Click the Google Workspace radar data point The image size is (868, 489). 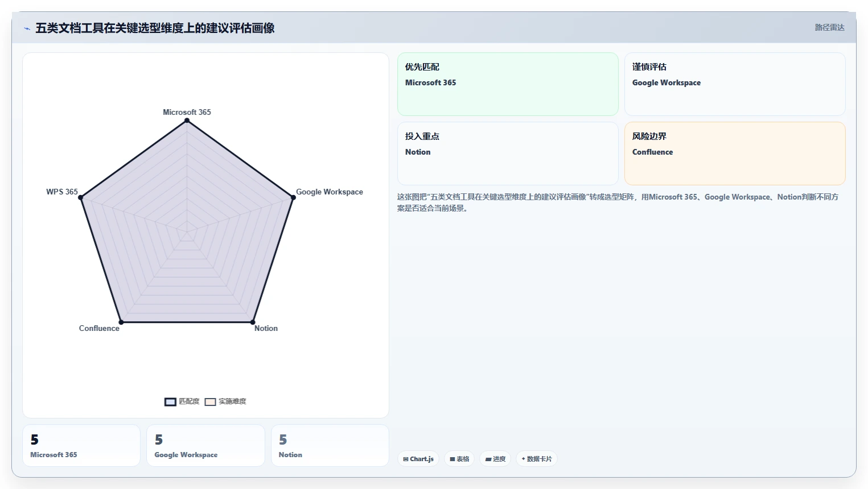click(x=293, y=197)
